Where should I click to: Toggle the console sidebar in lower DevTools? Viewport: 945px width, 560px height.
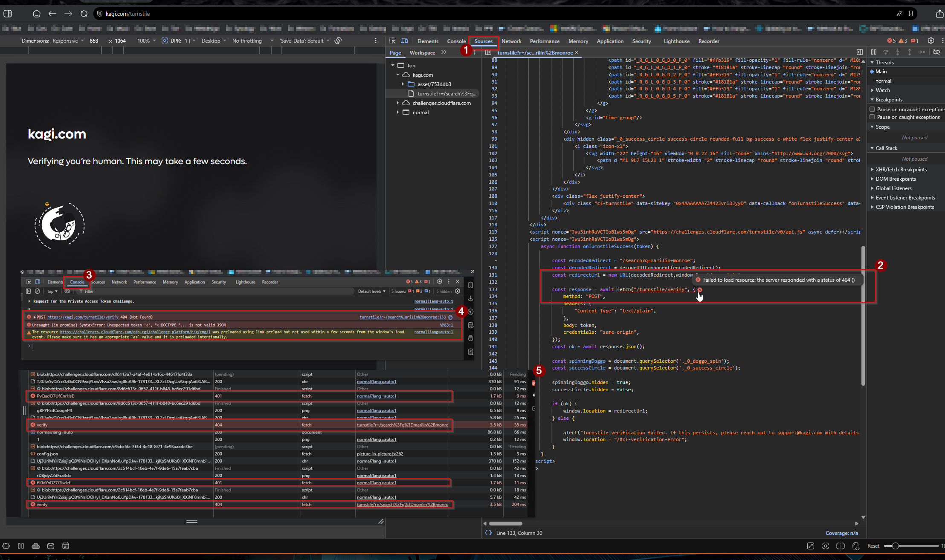28,292
